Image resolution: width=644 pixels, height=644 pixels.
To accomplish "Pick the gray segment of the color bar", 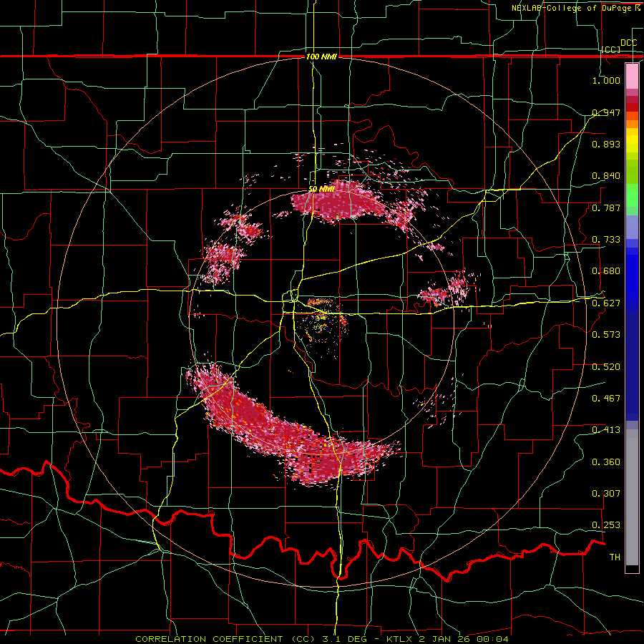I will (x=632, y=497).
